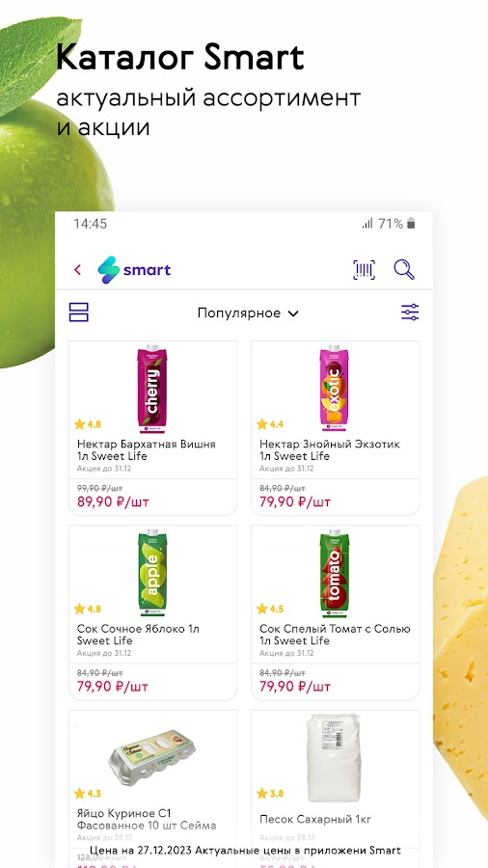Click the chevron next to Популярное
This screenshot has height=868, width=488.
pyautogui.click(x=293, y=313)
